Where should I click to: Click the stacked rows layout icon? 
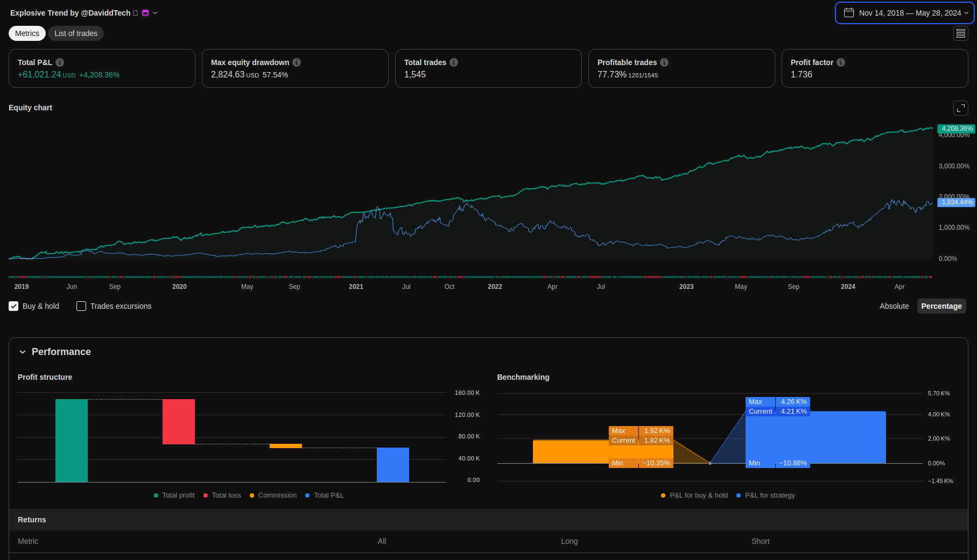(961, 33)
